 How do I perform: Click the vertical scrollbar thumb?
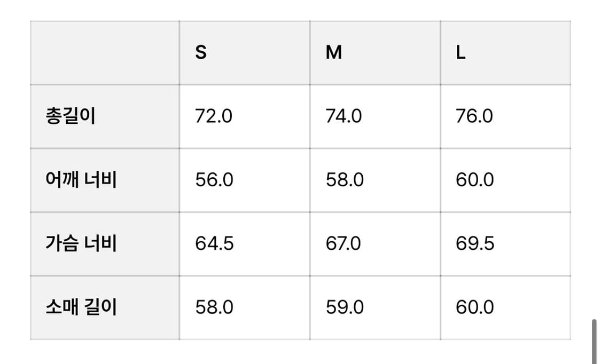(594, 342)
